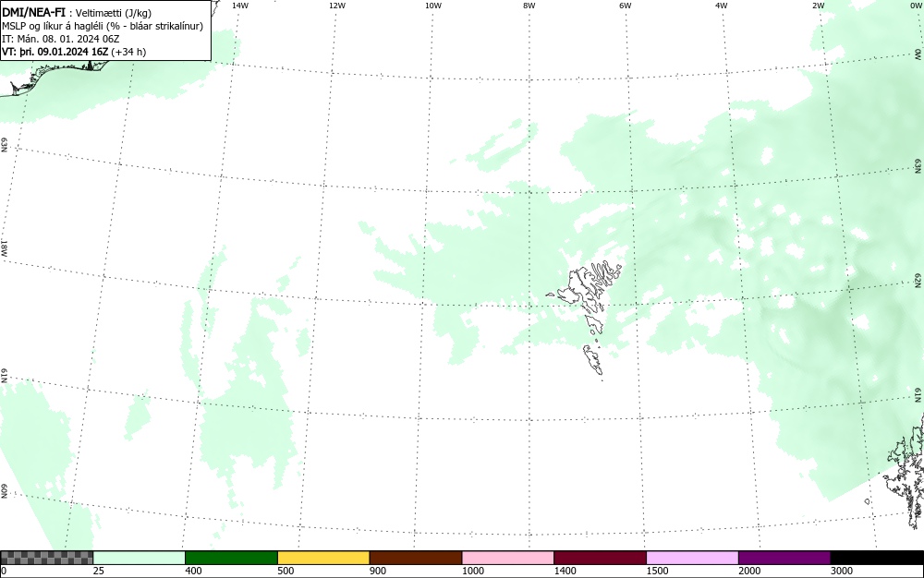The height and width of the screenshot is (578, 924).
Task: Select the brown 900–1000 legend swatch
Action: pyautogui.click(x=416, y=558)
